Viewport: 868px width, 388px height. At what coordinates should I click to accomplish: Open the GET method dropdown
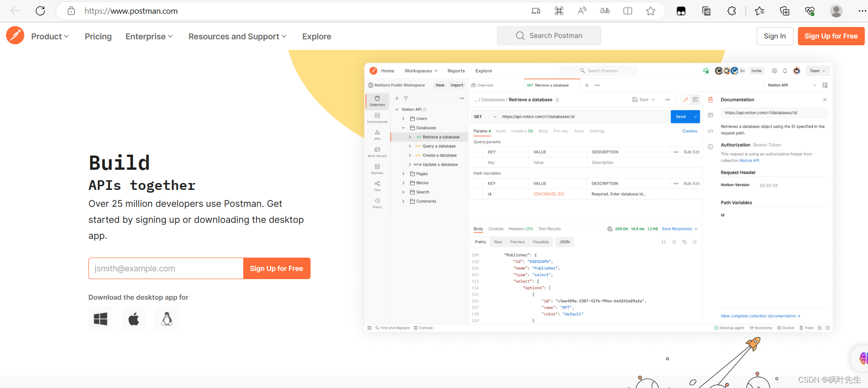pos(485,117)
